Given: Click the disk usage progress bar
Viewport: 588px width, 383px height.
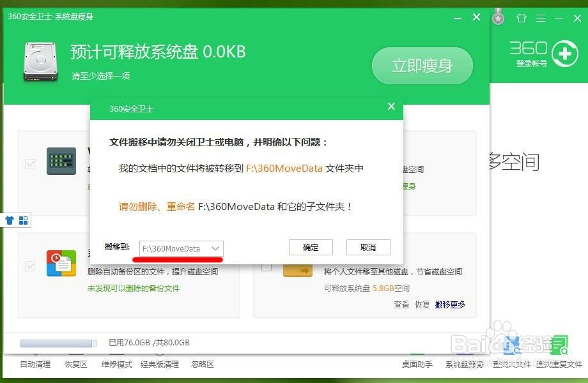Looking at the screenshot, I should pyautogui.click(x=59, y=343).
